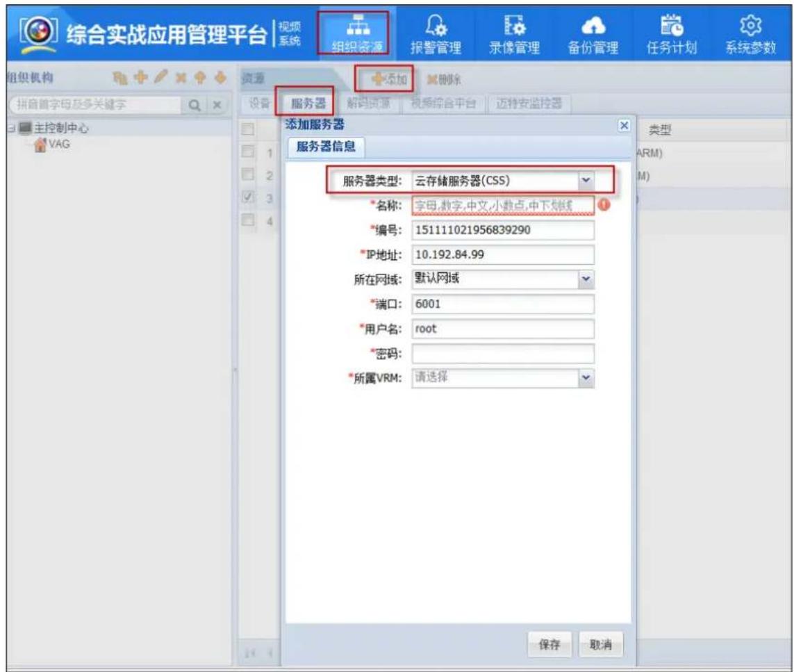
Task: Select 主控制中心 in organization tree
Action: click(60, 128)
